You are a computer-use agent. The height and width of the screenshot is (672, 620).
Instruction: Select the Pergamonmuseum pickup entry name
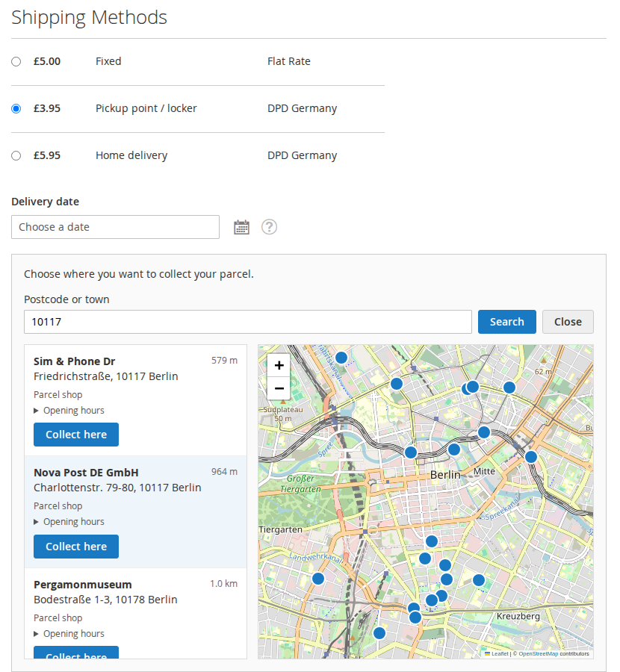(83, 585)
